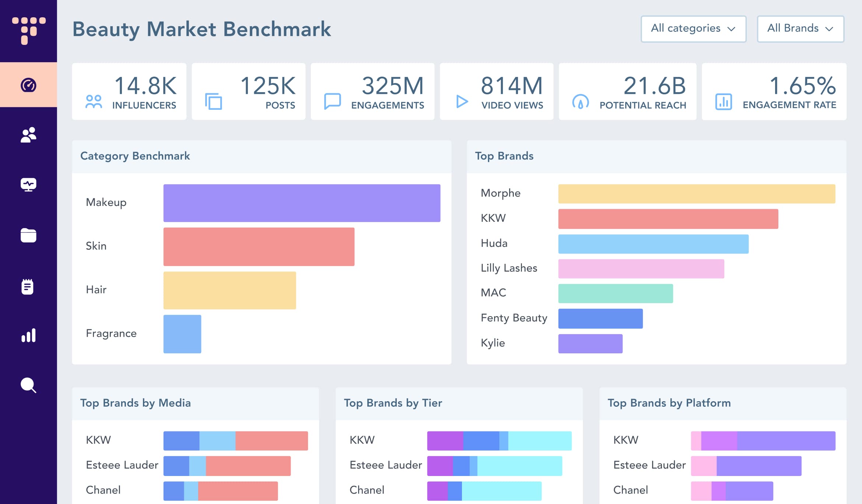Click KKW red segment in by Media chart
Image resolution: width=862 pixels, height=504 pixels.
(x=271, y=441)
